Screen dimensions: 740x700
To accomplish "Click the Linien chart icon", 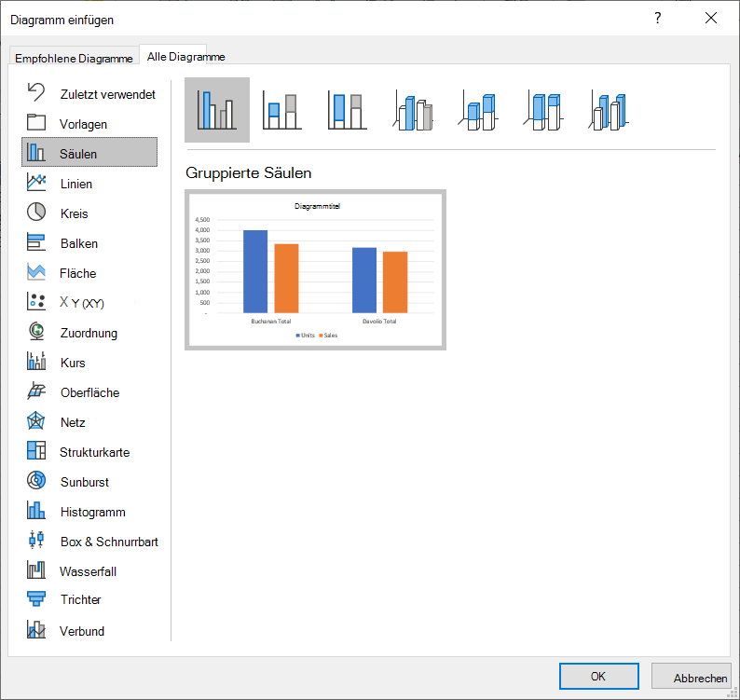I will point(36,182).
